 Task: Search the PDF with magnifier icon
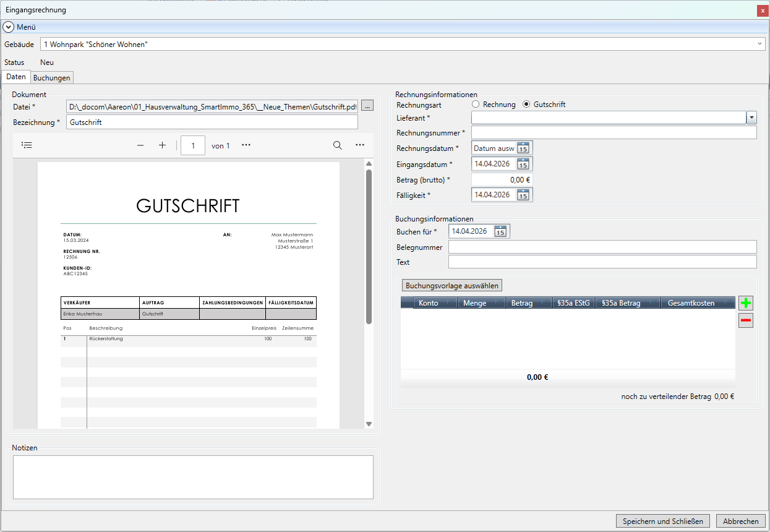point(338,145)
